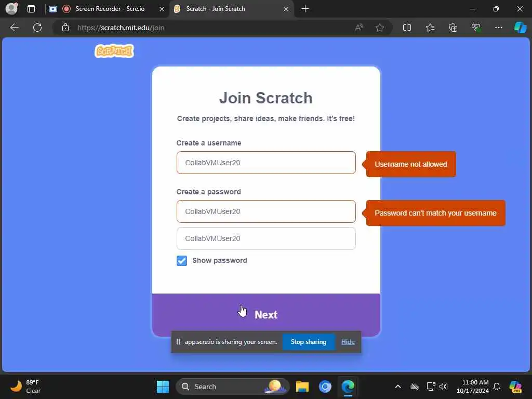Open Browser essentials heart icon
Viewport: 532px width, 399px height.
coord(476,28)
